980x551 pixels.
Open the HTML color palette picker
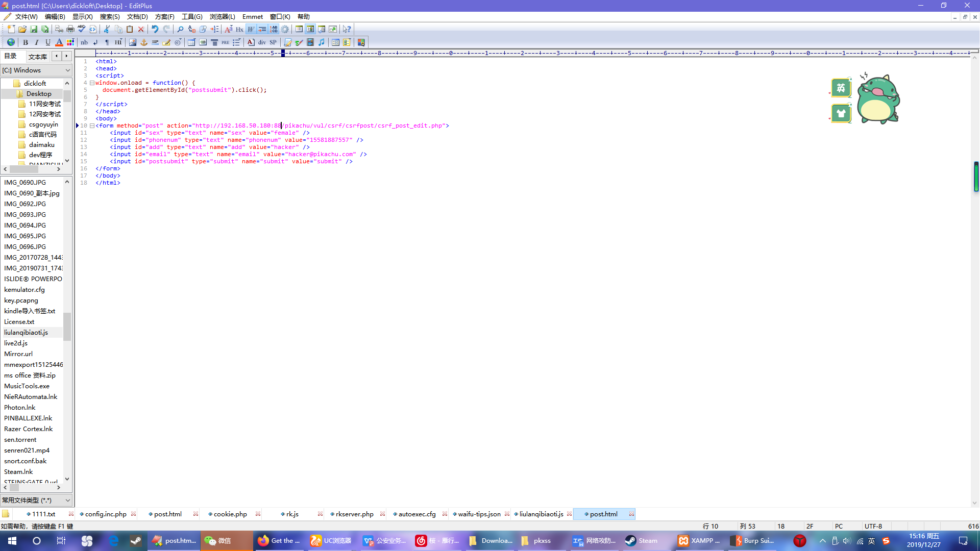pyautogui.click(x=70, y=42)
